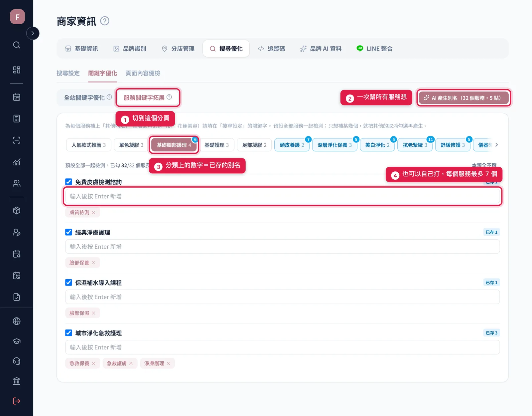Open the headset support icon
532x416 pixels.
tap(17, 361)
